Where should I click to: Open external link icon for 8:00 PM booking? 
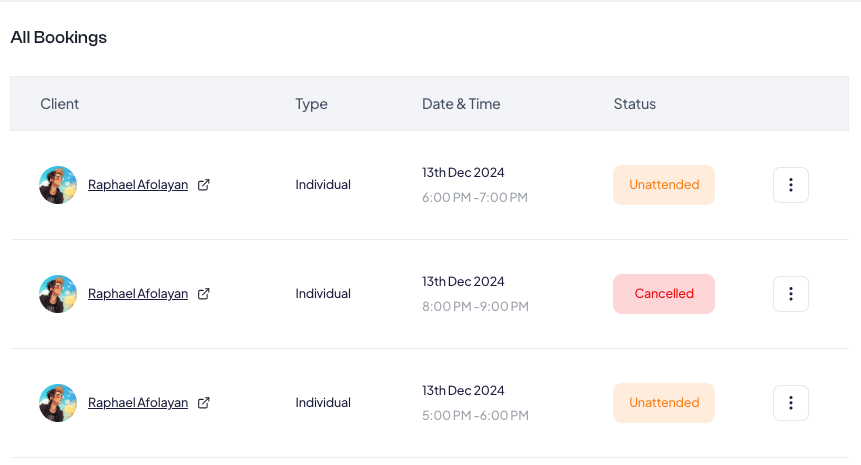point(204,294)
